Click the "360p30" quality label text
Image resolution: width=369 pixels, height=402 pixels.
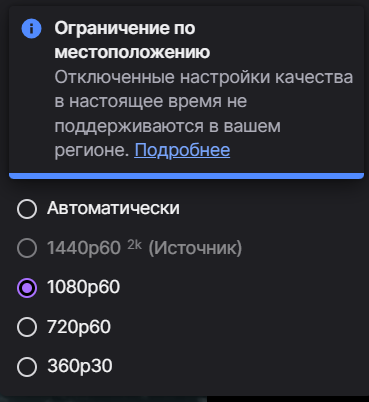[80, 366]
